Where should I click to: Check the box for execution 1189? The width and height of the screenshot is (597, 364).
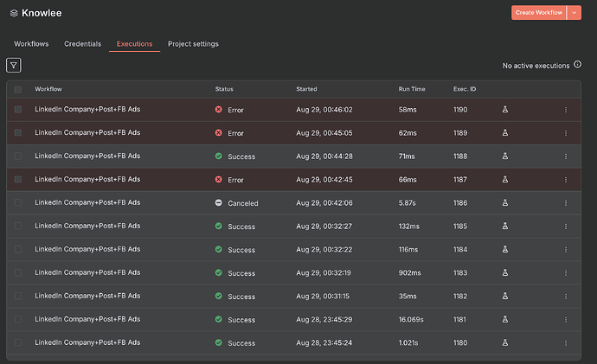pyautogui.click(x=18, y=133)
